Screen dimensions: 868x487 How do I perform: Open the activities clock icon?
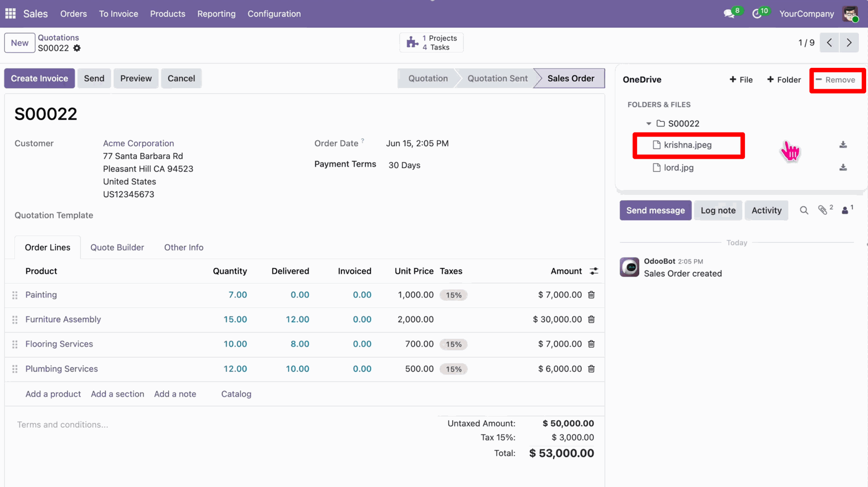(x=757, y=14)
